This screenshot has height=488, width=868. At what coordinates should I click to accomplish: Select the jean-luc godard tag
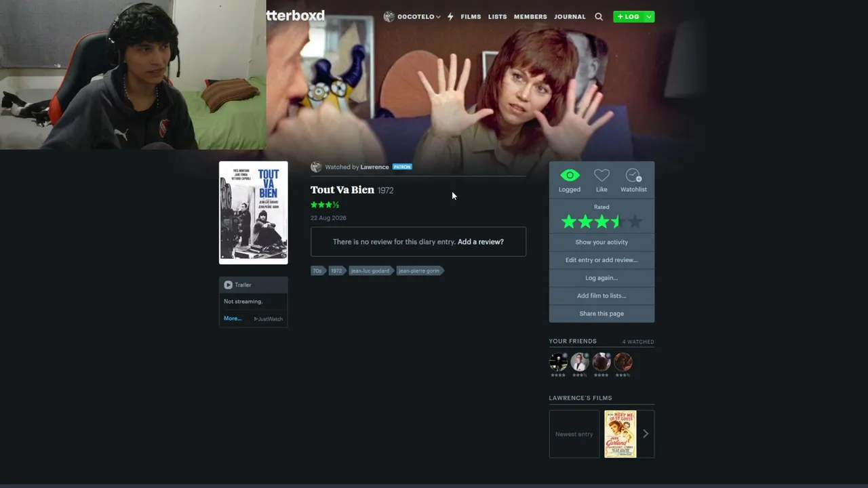click(x=370, y=270)
